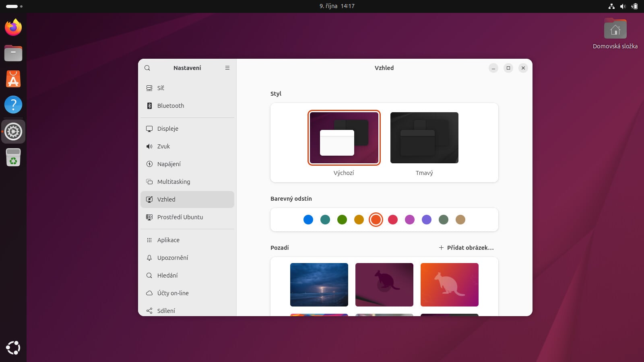Open the system status menu in top bar
The image size is (644, 362).
tap(623, 6)
